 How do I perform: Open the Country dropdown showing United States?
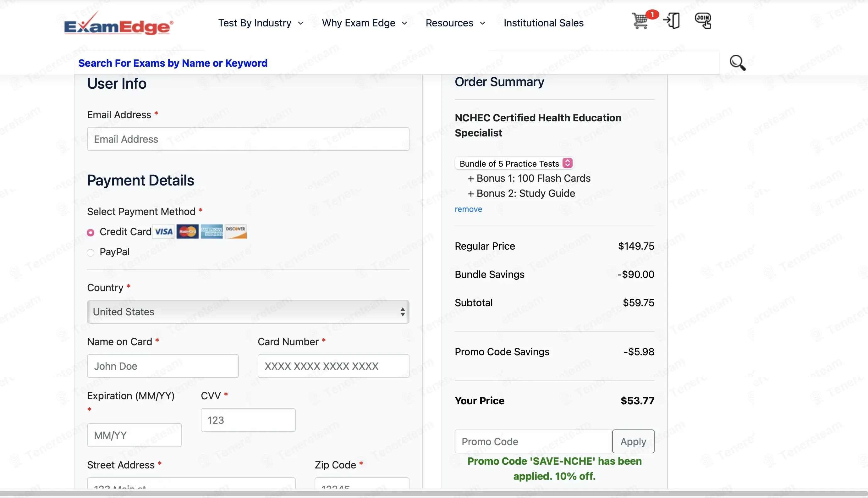248,312
